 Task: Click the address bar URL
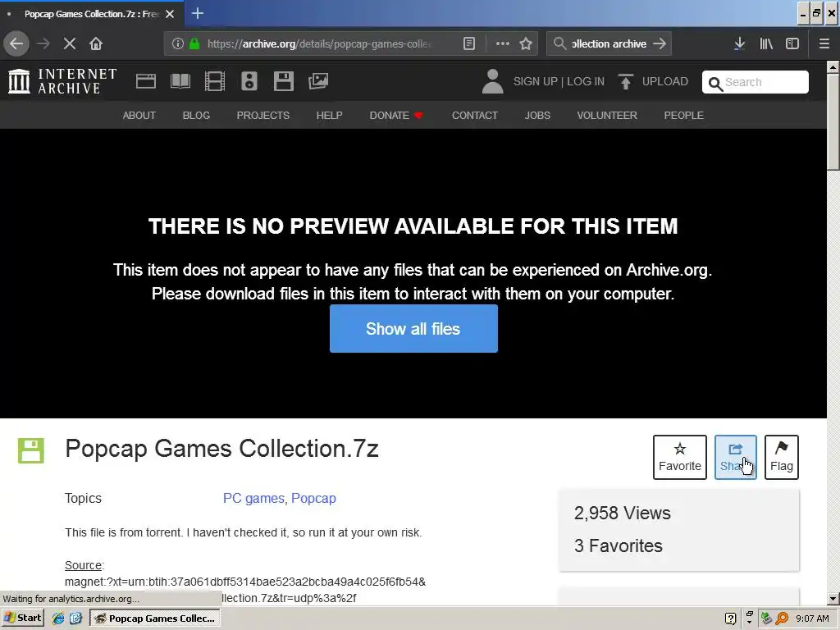319,43
